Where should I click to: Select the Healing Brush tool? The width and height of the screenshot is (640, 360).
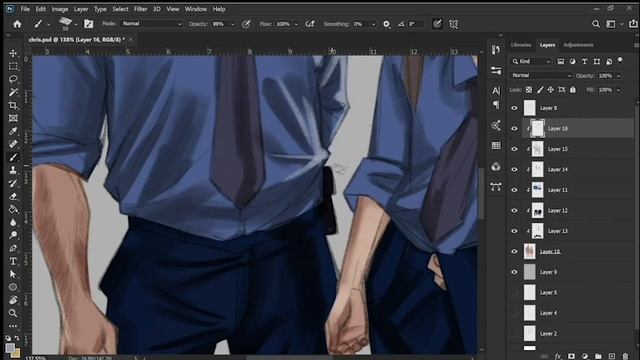(13, 144)
